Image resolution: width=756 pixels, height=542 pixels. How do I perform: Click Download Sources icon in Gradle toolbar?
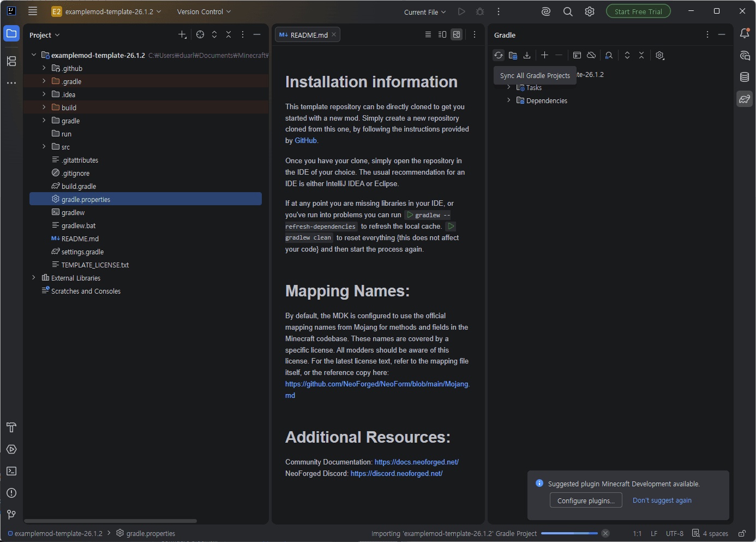point(527,55)
